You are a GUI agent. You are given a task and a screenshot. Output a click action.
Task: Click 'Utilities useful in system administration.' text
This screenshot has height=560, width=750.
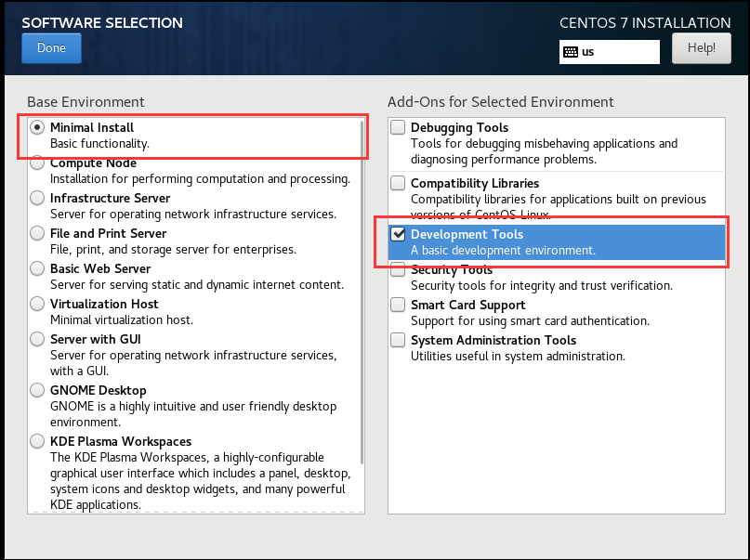pos(518,357)
